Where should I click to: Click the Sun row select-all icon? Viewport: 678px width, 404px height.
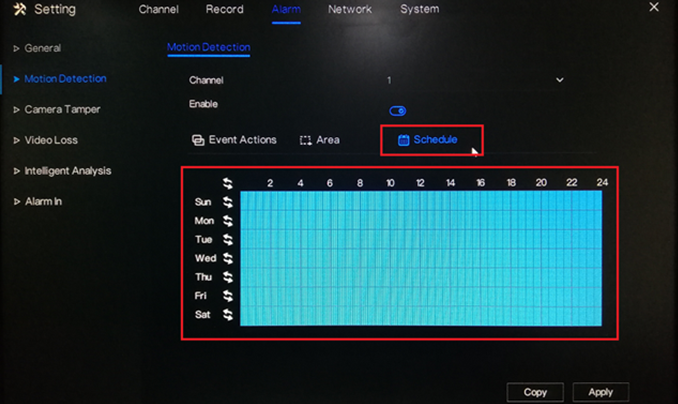pyautogui.click(x=227, y=202)
